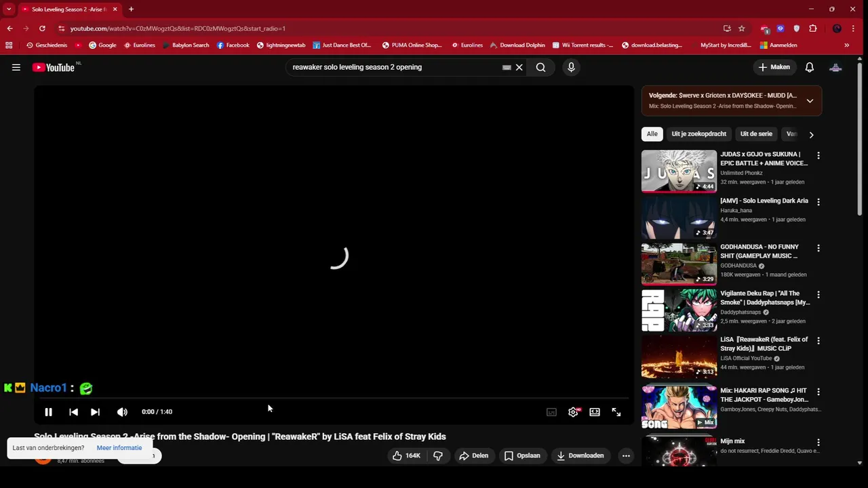Viewport: 868px width, 488px height.
Task: Toggle subtitles/closed captions in the player
Action: coord(551,412)
